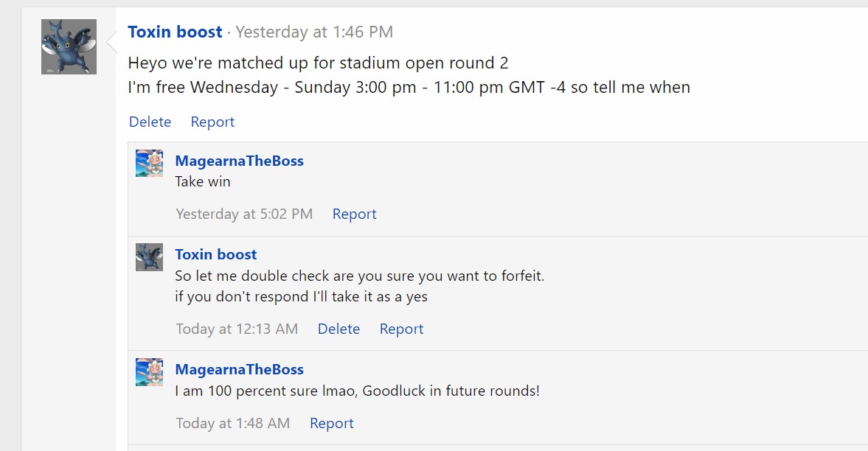Screen dimensions: 868x451
Task: Open Toxin boost name above the forfeit double-check comment
Action: point(215,254)
